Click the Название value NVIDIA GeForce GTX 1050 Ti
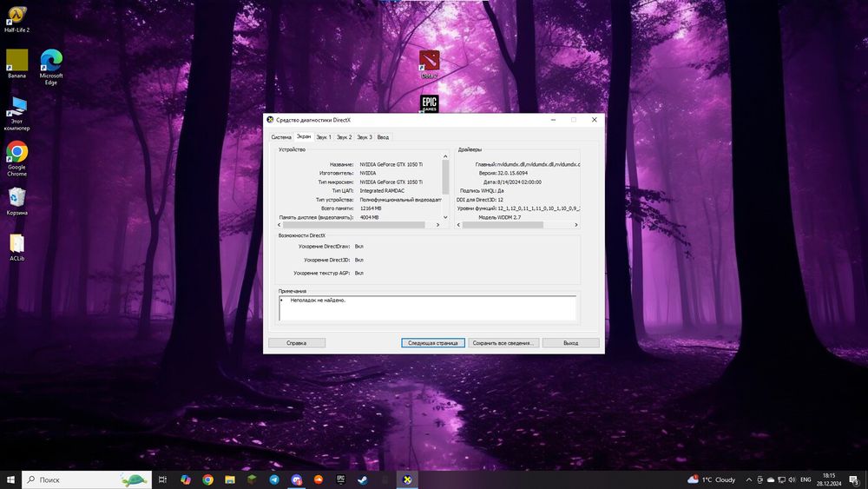 [x=391, y=164]
